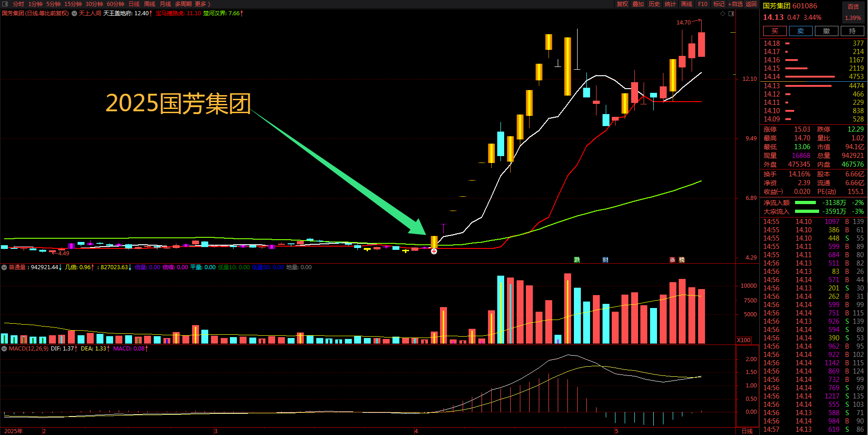Viewport: 868px width, 435px height.
Task: Click the stock name 国芳集团 601086
Action: 790,6
